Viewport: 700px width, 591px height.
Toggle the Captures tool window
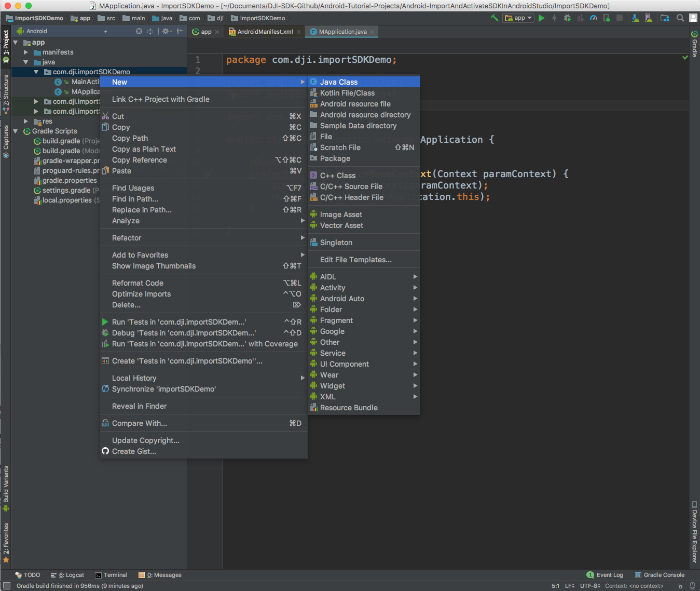pos(6,141)
